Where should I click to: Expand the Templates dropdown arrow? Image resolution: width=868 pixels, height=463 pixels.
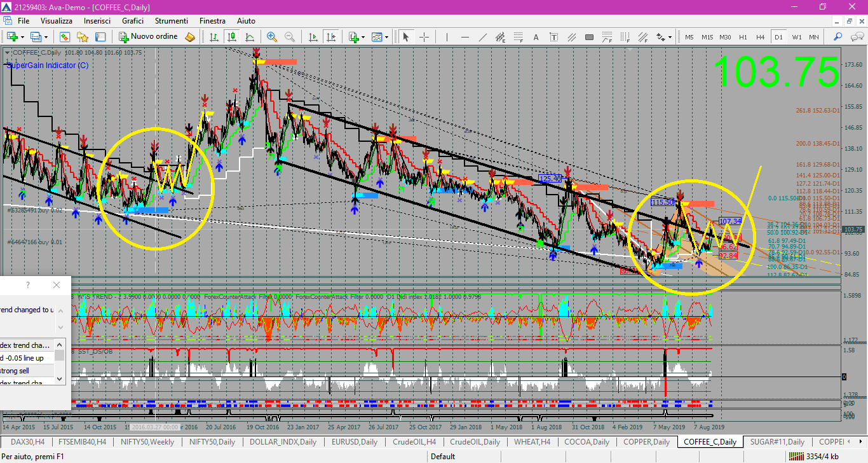(x=388, y=37)
